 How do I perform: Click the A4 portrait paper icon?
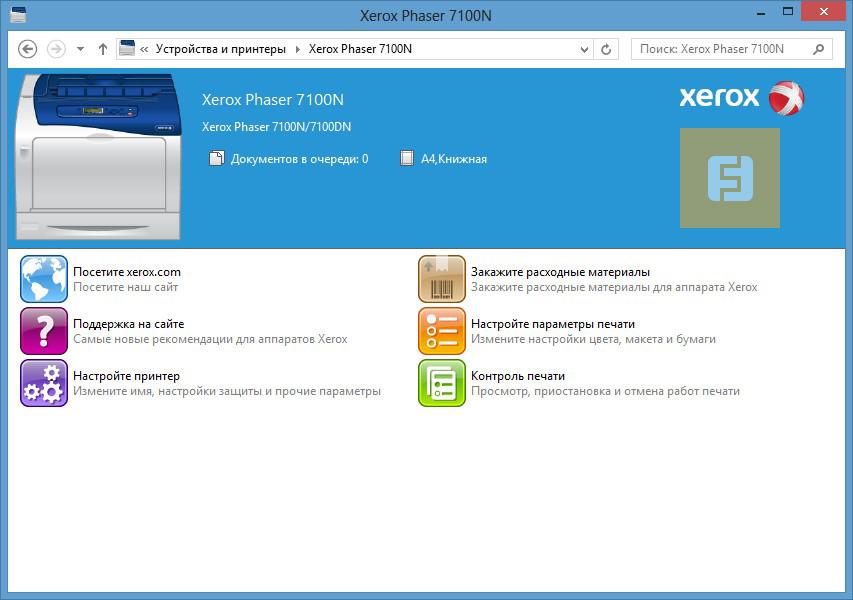[x=406, y=157]
